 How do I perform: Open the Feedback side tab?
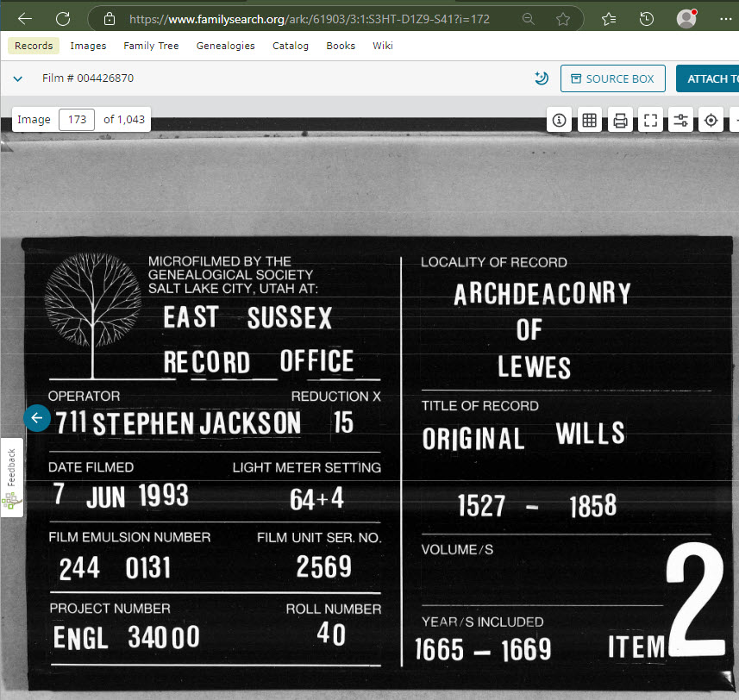[x=11, y=478]
